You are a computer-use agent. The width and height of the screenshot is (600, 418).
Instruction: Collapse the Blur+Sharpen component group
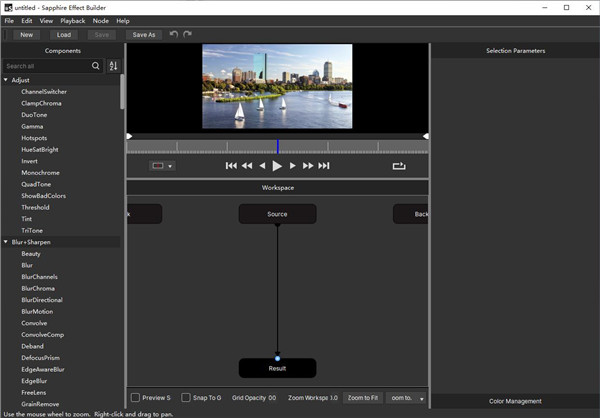[5, 242]
